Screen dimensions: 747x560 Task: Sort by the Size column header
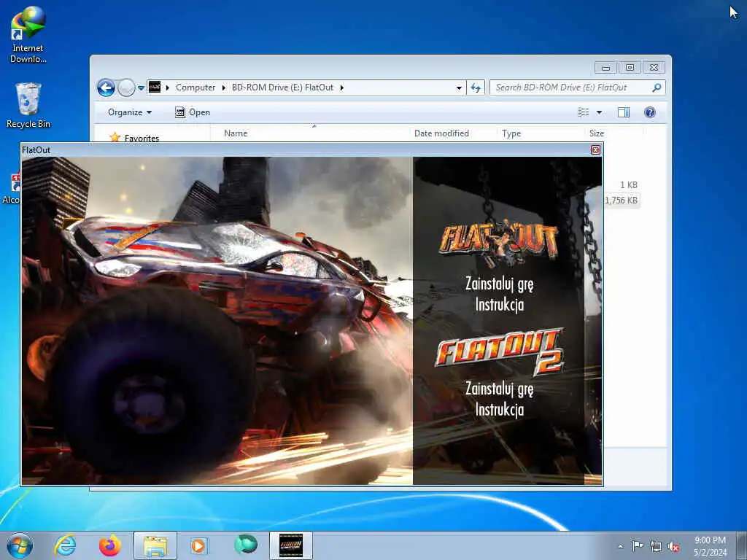(614, 133)
